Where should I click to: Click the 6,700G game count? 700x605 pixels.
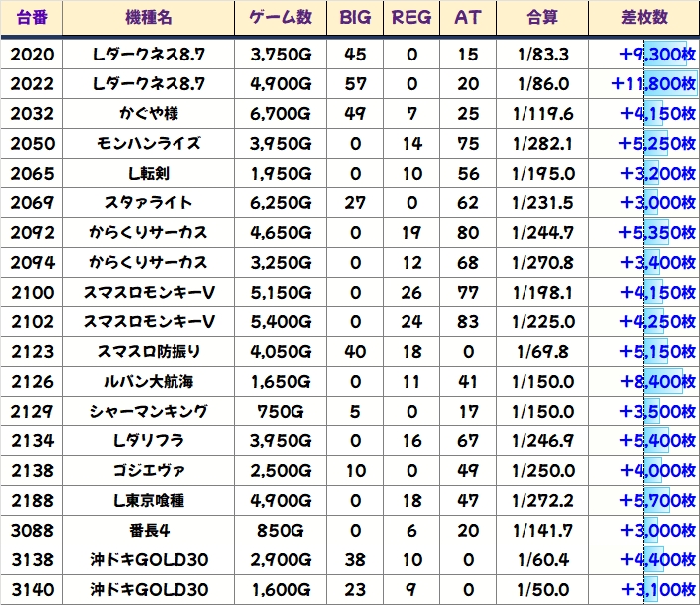click(281, 113)
